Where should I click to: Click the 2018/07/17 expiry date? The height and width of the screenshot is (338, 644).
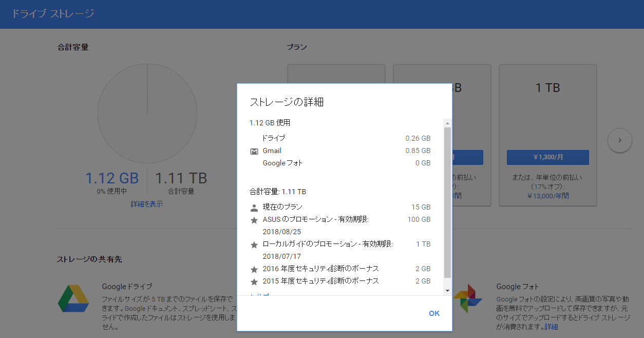(281, 256)
